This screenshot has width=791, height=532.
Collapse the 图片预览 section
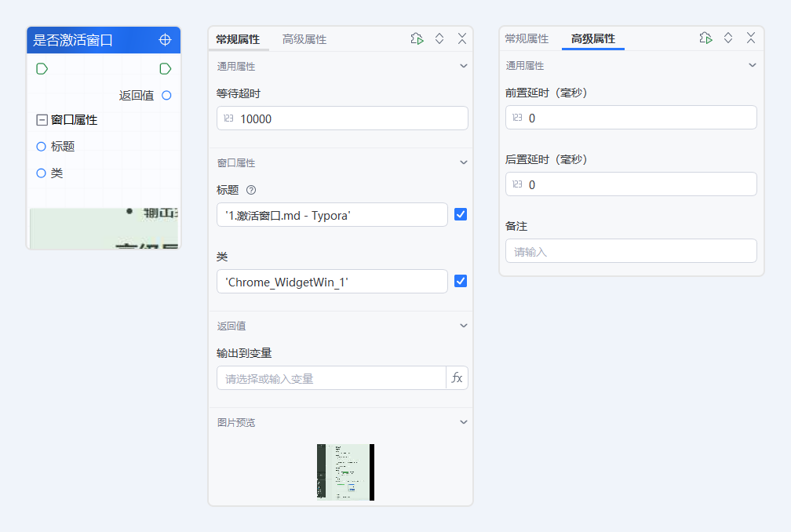coord(463,421)
